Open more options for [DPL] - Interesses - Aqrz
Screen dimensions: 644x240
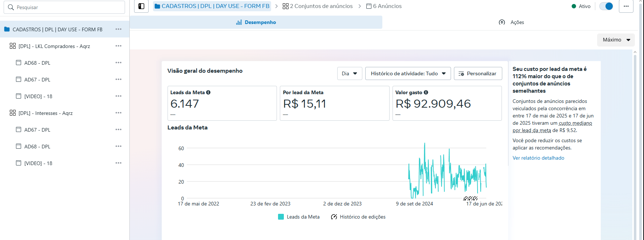click(118, 113)
